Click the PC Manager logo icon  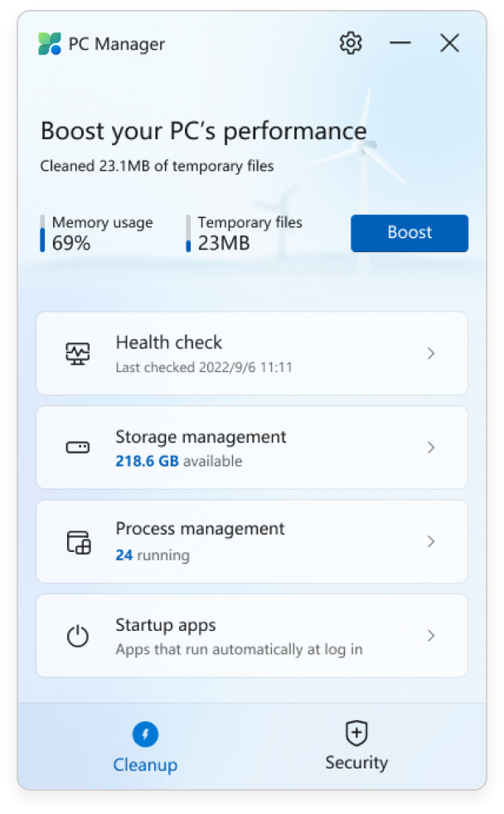pos(50,44)
